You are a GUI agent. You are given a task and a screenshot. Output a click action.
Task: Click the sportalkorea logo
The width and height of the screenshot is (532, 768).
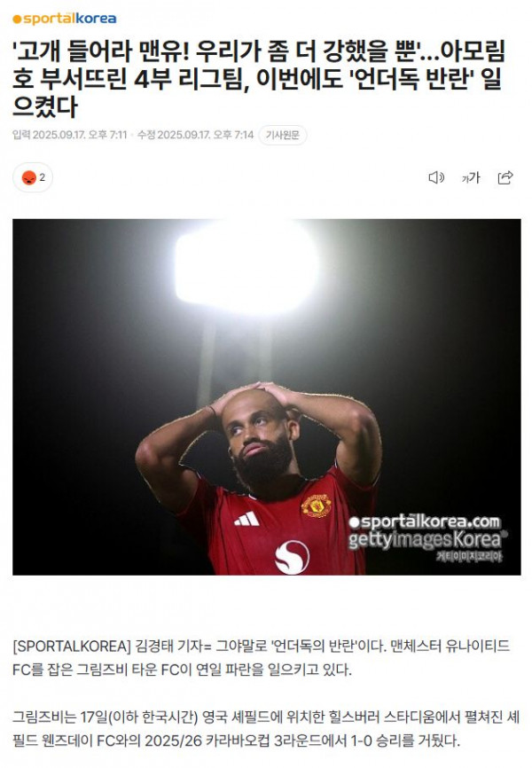(x=64, y=19)
